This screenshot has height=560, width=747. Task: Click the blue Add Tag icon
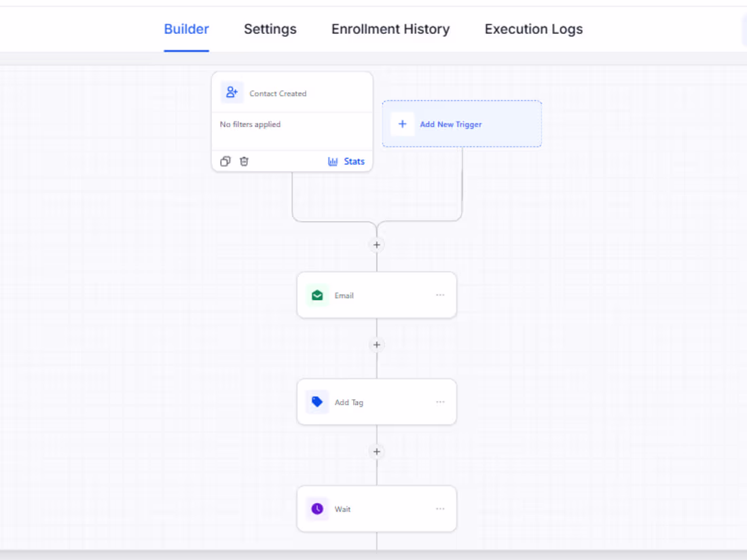click(x=317, y=402)
